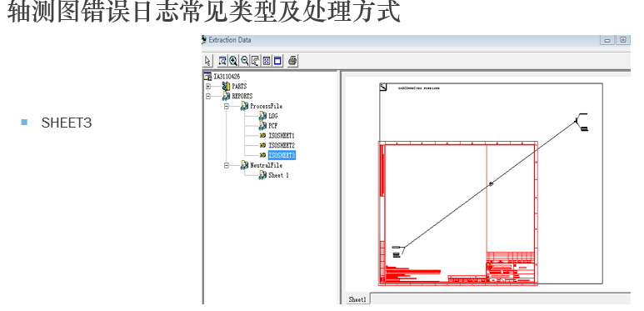Collapse the ProcessFile node
The width and height of the screenshot is (644, 311).
pos(227,106)
